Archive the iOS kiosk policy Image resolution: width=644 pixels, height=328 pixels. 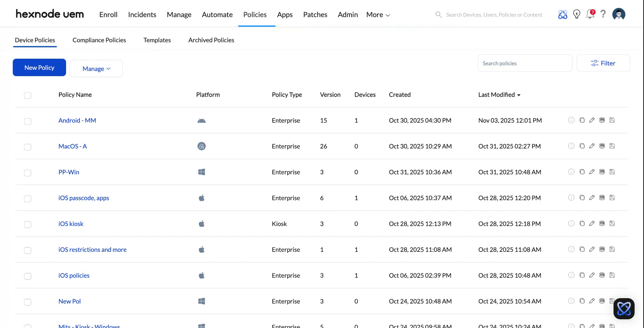pos(602,223)
